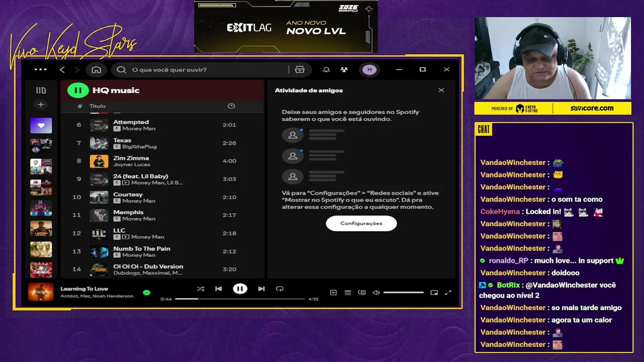Click the 'Configurações' button
The image size is (644, 362).
coord(361,223)
